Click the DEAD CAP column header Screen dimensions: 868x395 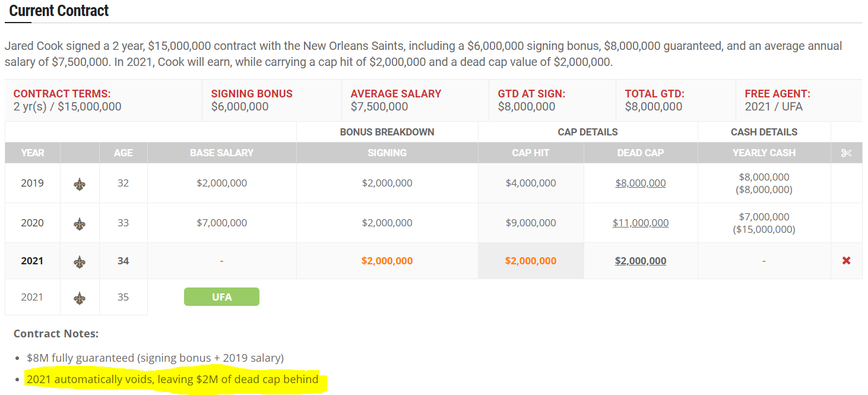tap(641, 153)
